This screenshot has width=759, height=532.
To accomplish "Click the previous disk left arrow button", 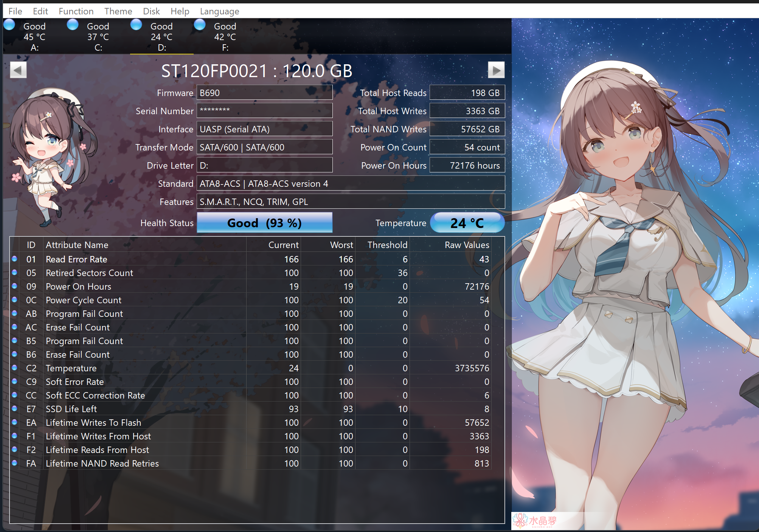I will [x=18, y=70].
